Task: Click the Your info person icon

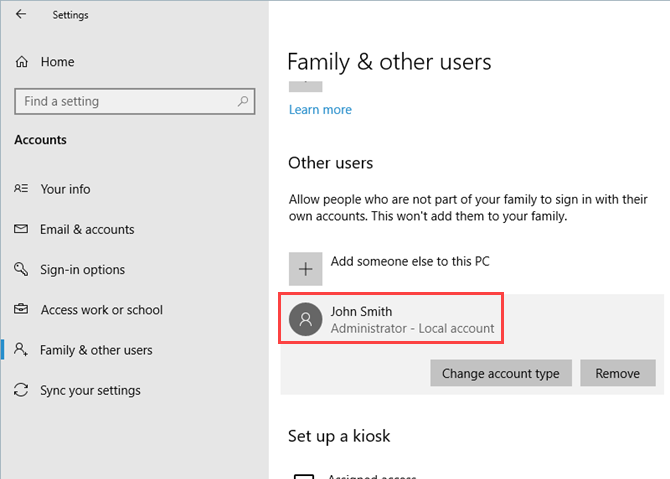Action: pyautogui.click(x=21, y=189)
